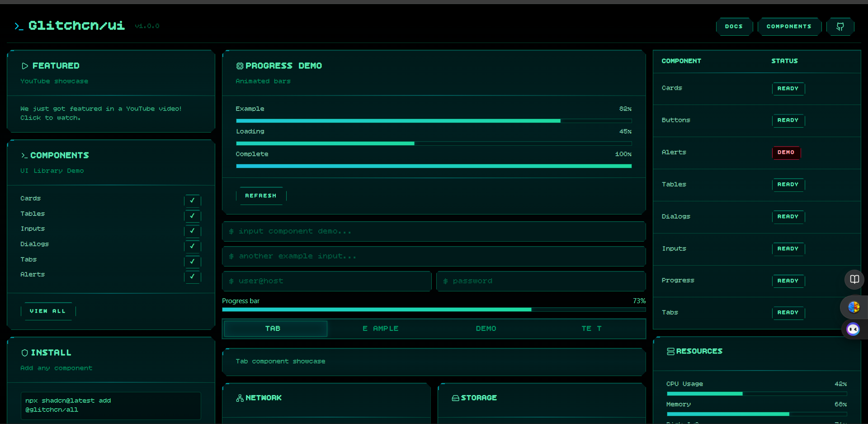Viewport: 868px width, 424px height.
Task: Click the network icon in Network card
Action: [x=240, y=398]
